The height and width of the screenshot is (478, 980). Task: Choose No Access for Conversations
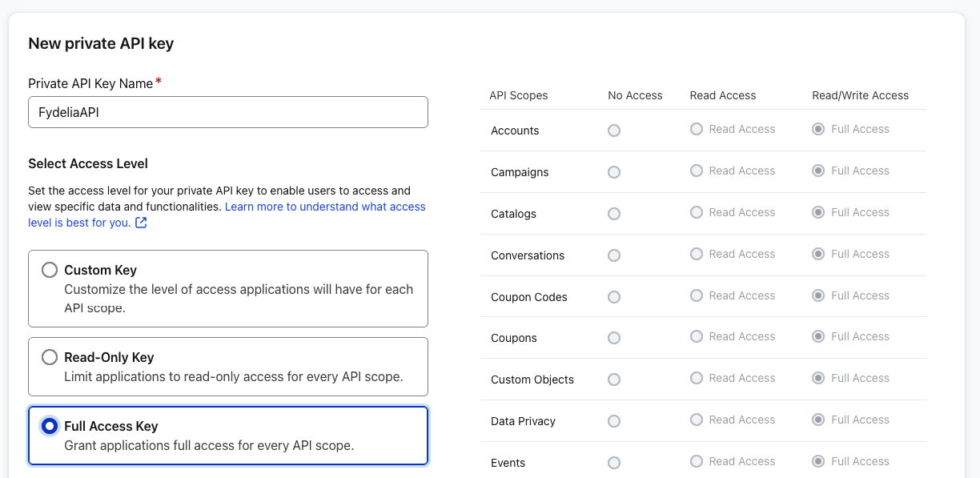point(614,255)
